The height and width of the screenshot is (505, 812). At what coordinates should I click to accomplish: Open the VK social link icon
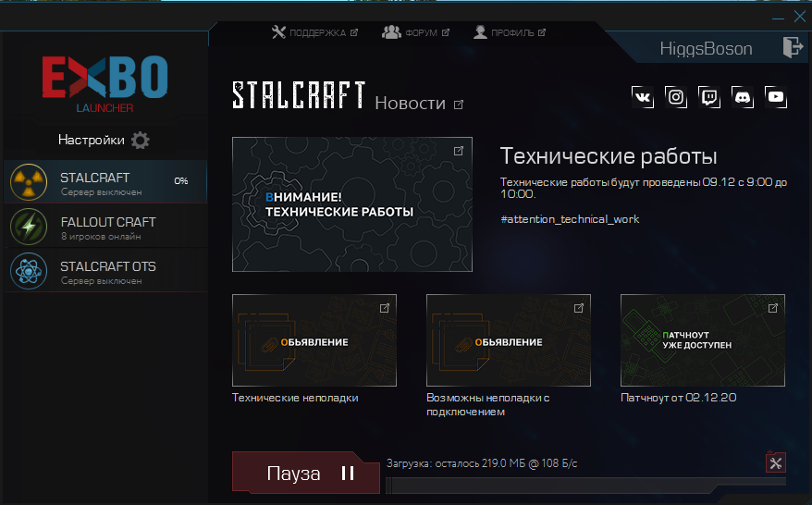click(642, 97)
